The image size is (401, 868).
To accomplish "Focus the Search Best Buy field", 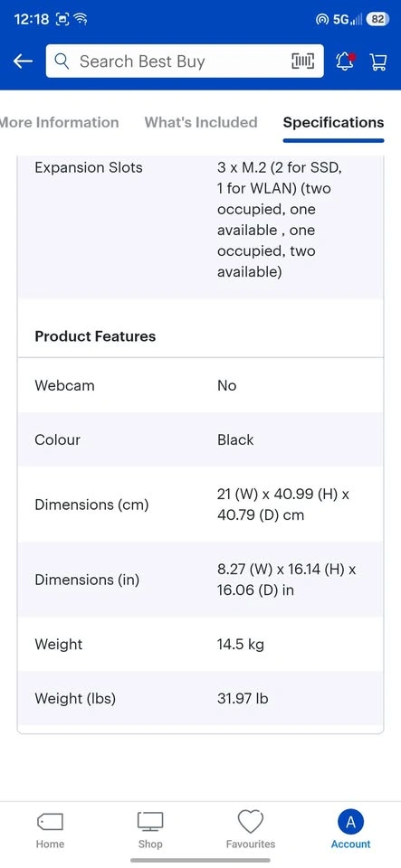I will pos(185,61).
